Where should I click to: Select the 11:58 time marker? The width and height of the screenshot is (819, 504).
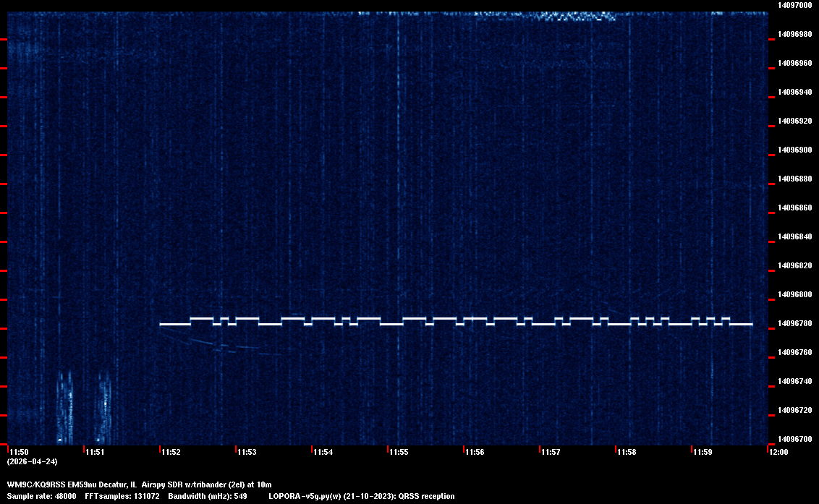[x=627, y=452]
